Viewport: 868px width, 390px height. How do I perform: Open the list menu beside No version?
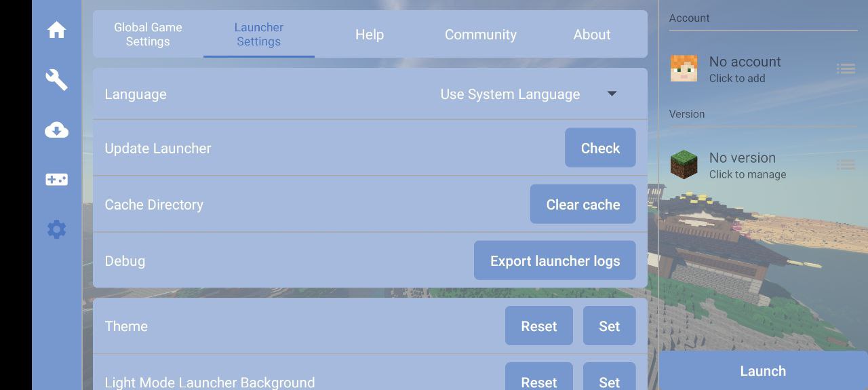tap(845, 165)
